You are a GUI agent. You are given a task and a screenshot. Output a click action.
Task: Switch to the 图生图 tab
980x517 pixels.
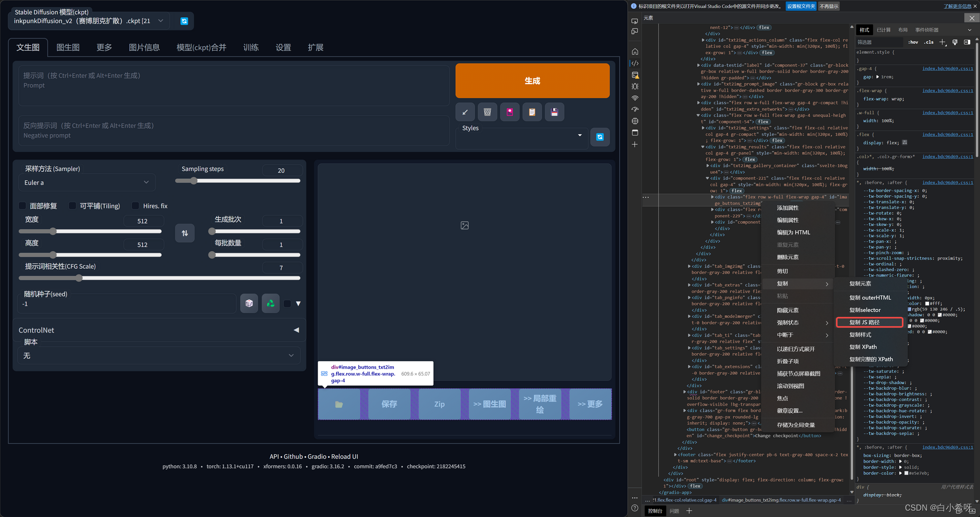[x=68, y=47]
